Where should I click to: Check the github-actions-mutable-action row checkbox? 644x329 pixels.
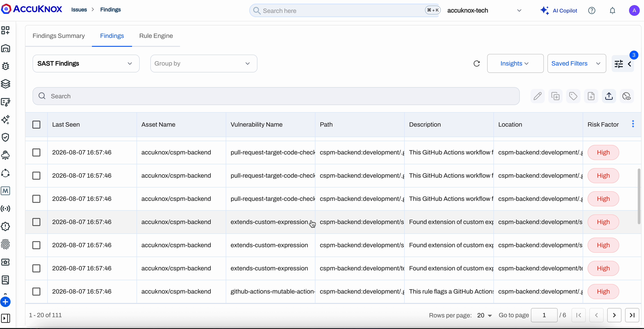[x=36, y=291]
